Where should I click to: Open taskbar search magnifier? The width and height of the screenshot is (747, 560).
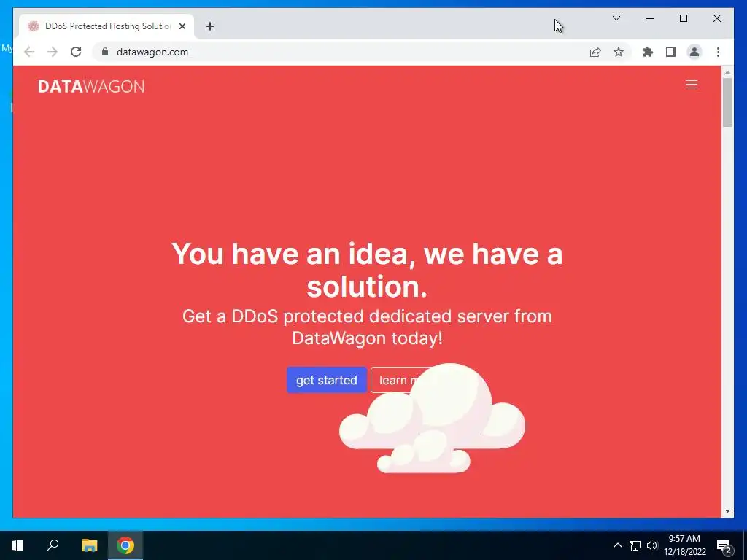click(x=53, y=545)
